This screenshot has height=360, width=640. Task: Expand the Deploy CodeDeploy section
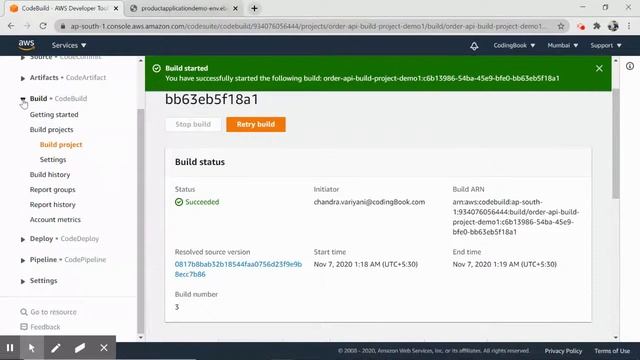coord(23,239)
